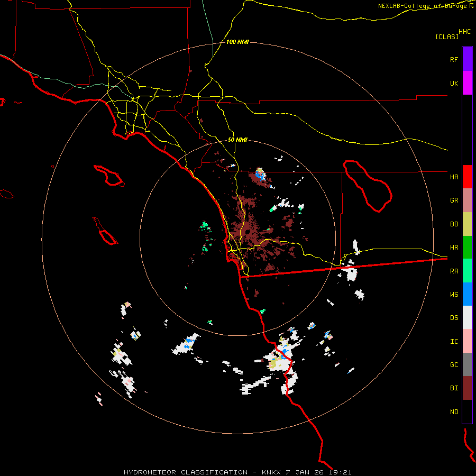The height and width of the screenshot is (476, 476).
Task: Click the RA legend label
Action: (454, 271)
